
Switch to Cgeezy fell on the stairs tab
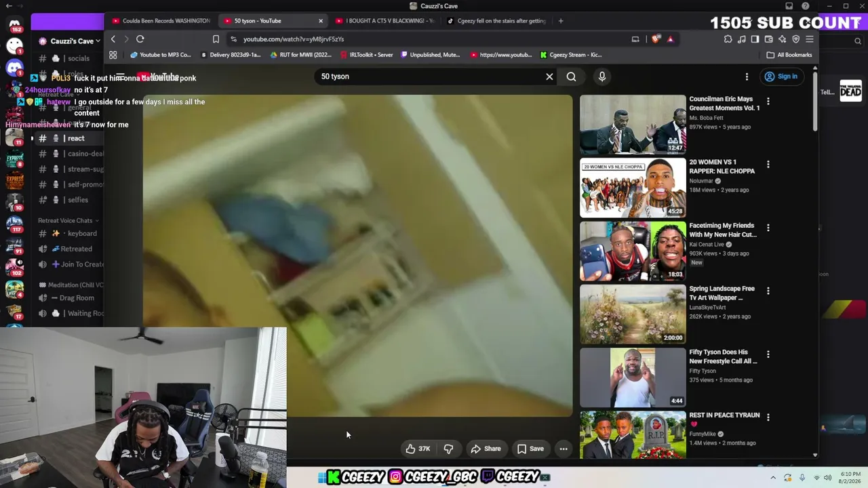click(x=496, y=21)
